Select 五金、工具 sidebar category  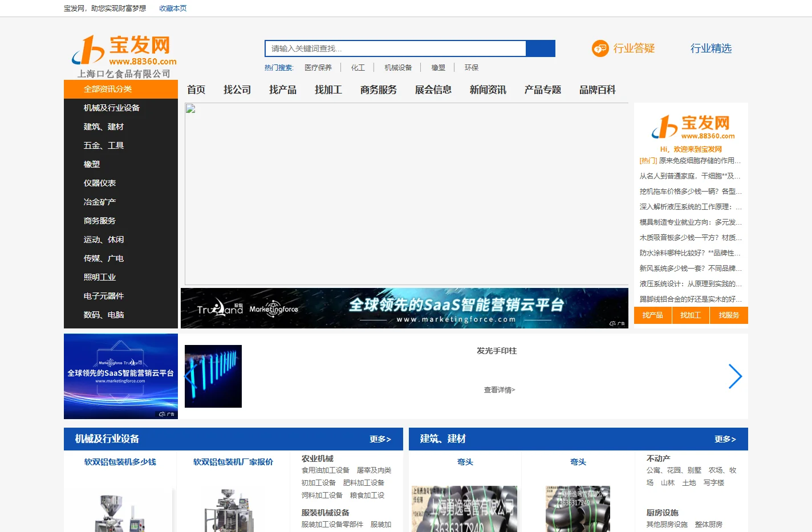104,145
